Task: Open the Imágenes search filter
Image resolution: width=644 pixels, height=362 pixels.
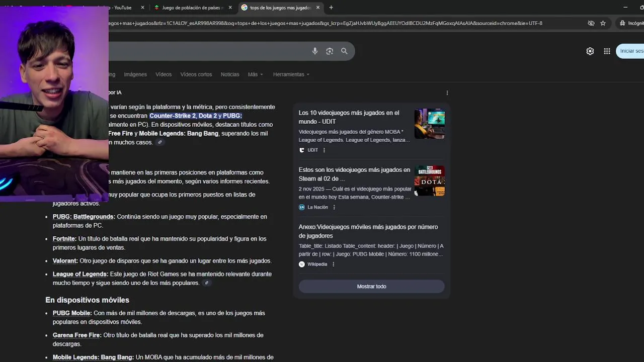Action: (x=135, y=74)
